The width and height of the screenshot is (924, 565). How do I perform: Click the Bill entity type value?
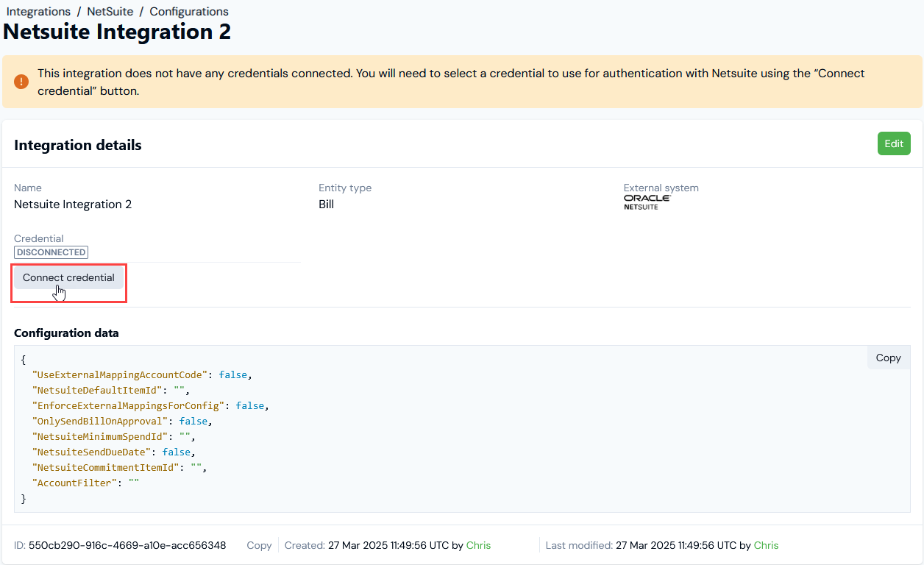click(326, 205)
